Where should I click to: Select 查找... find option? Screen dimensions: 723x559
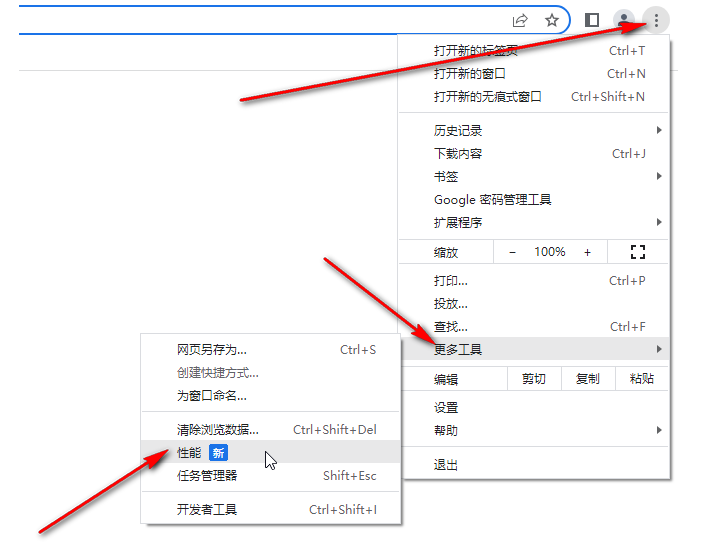(x=534, y=327)
